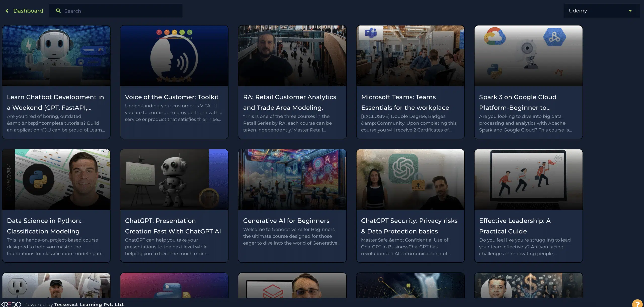Click title 'Voice of the Customer: Toolkit'

[172, 97]
